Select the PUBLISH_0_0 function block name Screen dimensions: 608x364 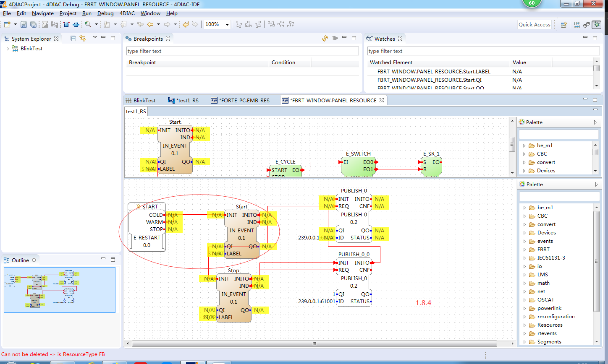tap(355, 255)
